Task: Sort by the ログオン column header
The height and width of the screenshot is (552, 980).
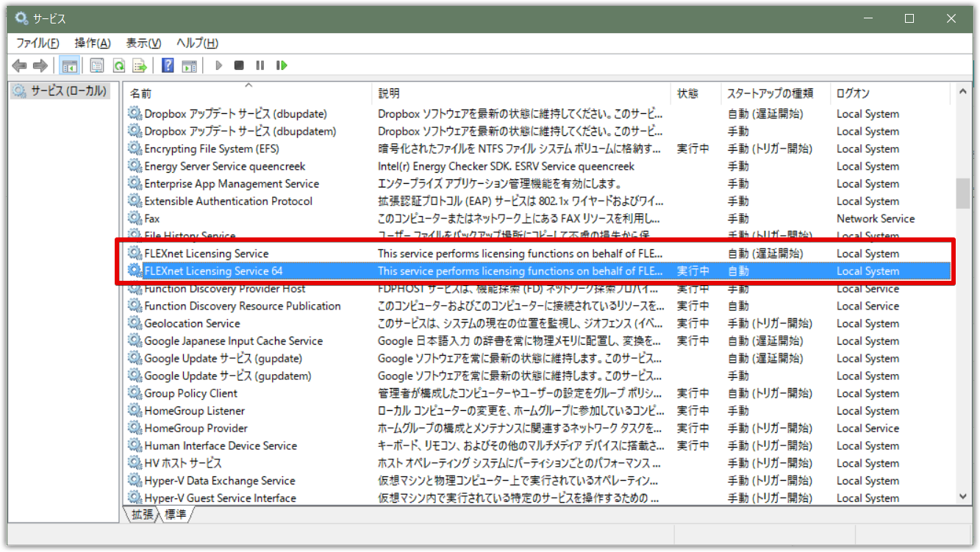Action: tap(890, 93)
